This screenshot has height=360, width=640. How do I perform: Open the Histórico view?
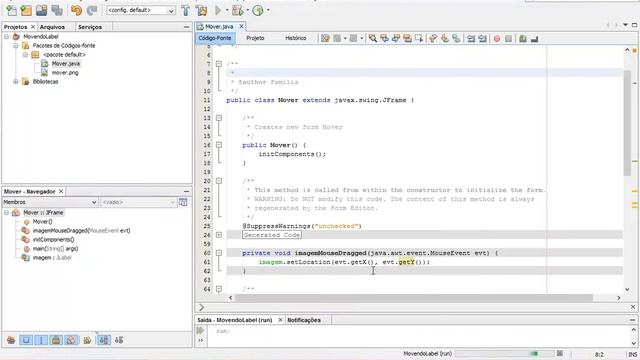coord(296,38)
